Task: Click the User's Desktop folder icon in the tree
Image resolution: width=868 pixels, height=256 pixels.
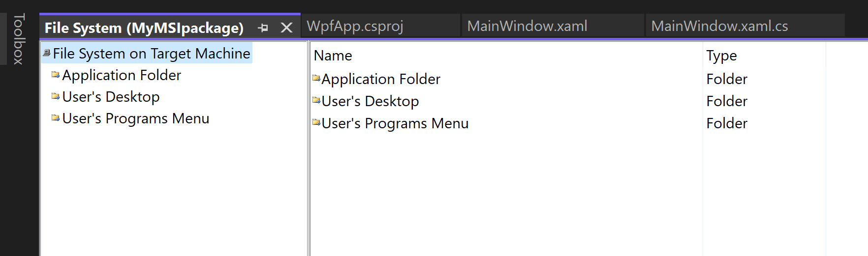Action: tap(56, 96)
